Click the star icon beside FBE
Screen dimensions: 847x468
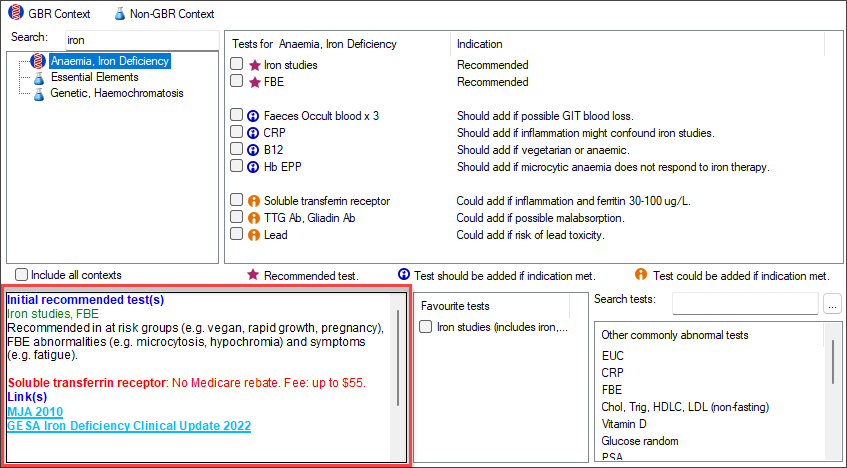coord(254,82)
